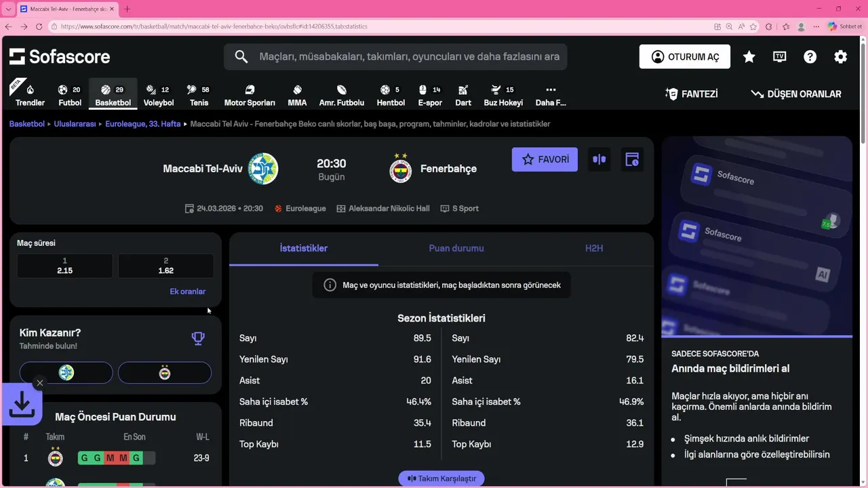Image resolution: width=868 pixels, height=488 pixels.
Task: Select odds option 2 at 1.62
Action: pyautogui.click(x=166, y=266)
